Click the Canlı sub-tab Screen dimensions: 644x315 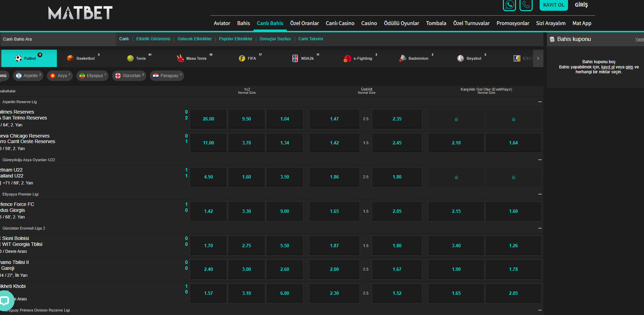(x=124, y=39)
